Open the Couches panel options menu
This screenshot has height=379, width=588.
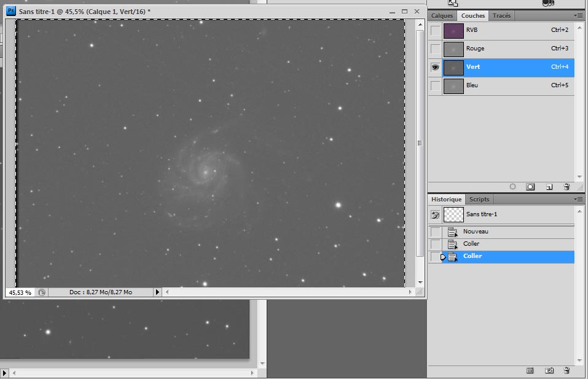(578, 15)
